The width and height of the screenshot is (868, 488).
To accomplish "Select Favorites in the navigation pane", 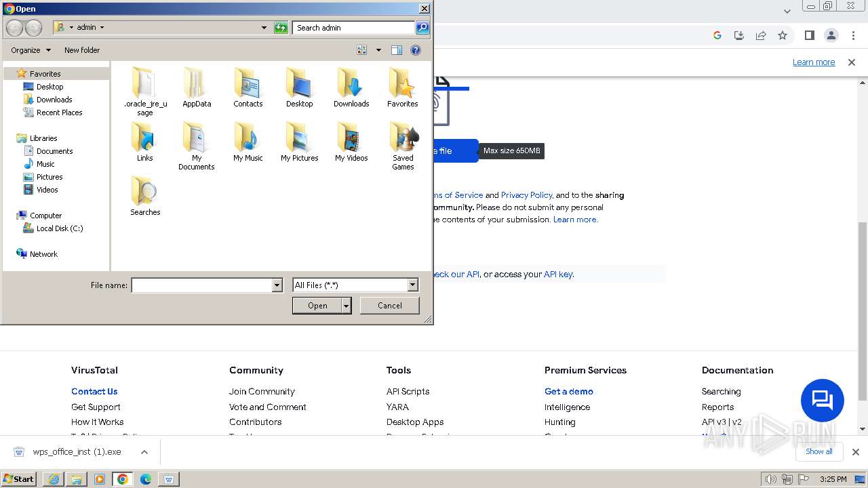I will click(45, 74).
